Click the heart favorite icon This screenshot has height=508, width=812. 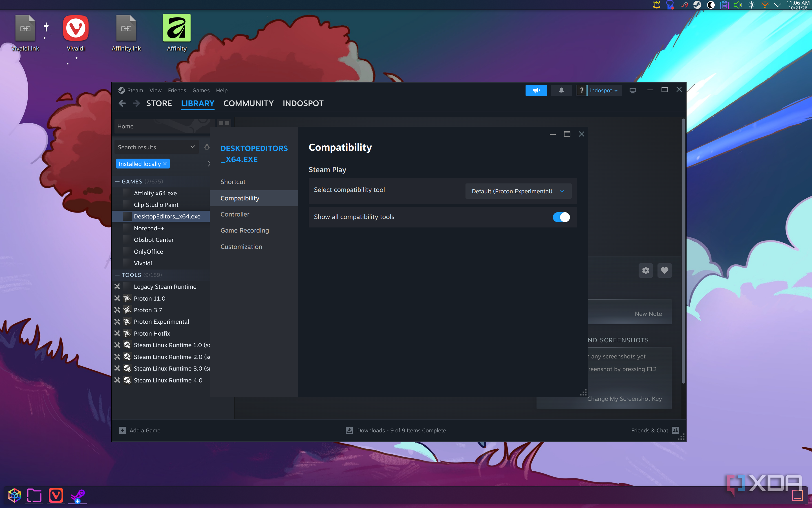click(664, 270)
